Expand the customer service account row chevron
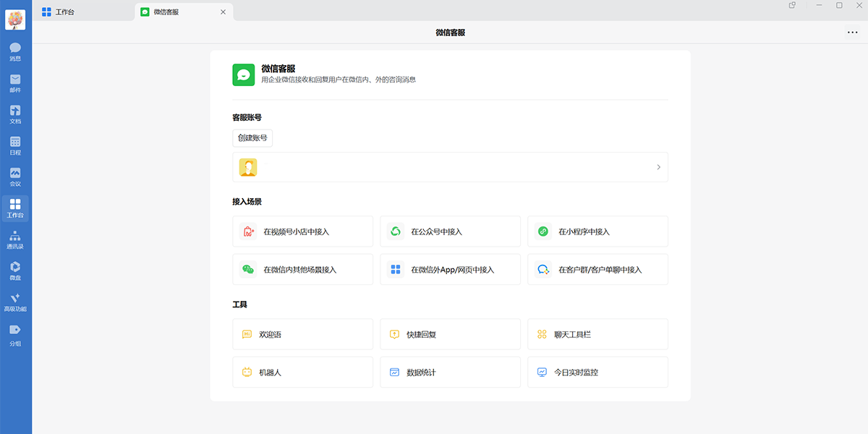 (658, 167)
